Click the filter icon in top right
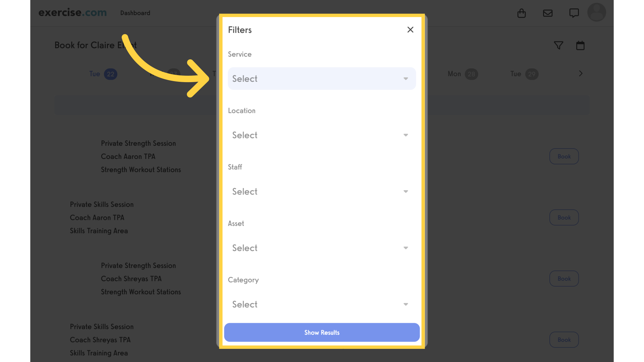Image resolution: width=644 pixels, height=362 pixels. [x=558, y=45]
